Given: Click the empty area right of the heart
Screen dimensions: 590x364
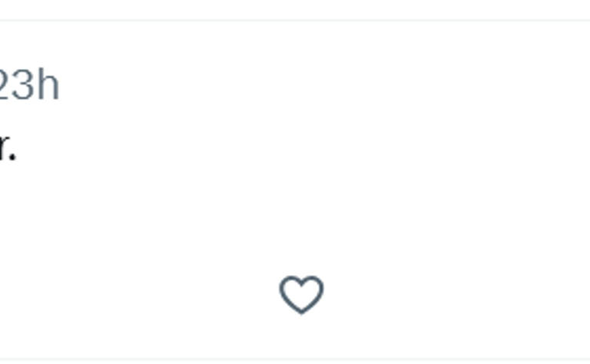Looking at the screenshot, I should click(446, 295).
